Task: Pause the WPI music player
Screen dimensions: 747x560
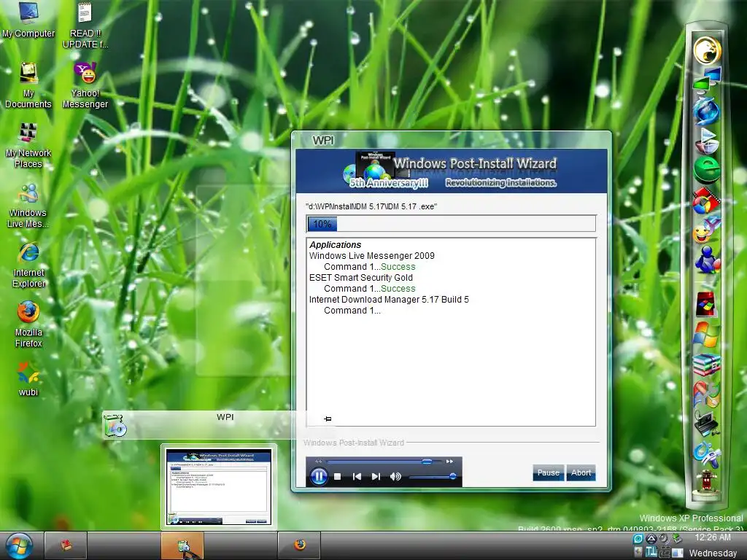Action: coord(319,476)
